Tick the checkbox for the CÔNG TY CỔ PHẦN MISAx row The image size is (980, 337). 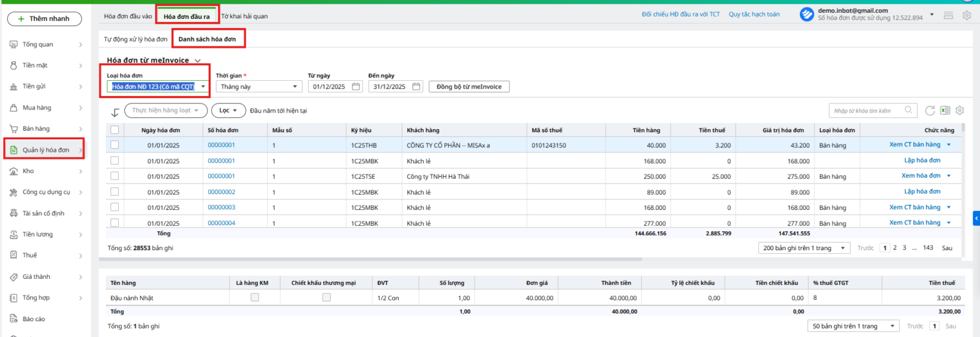115,145
